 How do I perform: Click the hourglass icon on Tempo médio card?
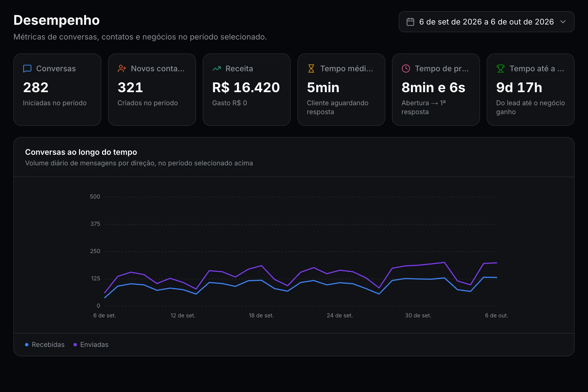[x=311, y=68]
